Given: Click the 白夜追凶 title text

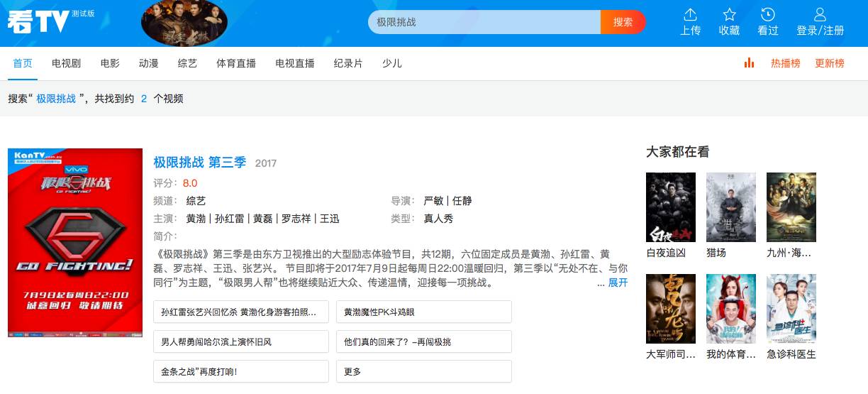Looking at the screenshot, I should click(666, 253).
